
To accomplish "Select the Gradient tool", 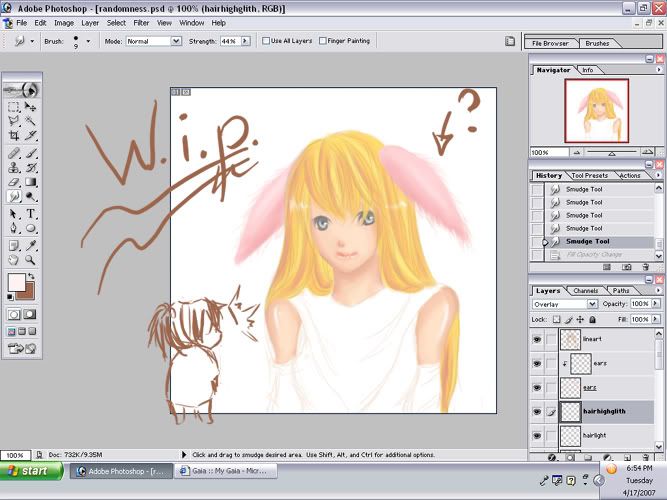I will [x=31, y=182].
